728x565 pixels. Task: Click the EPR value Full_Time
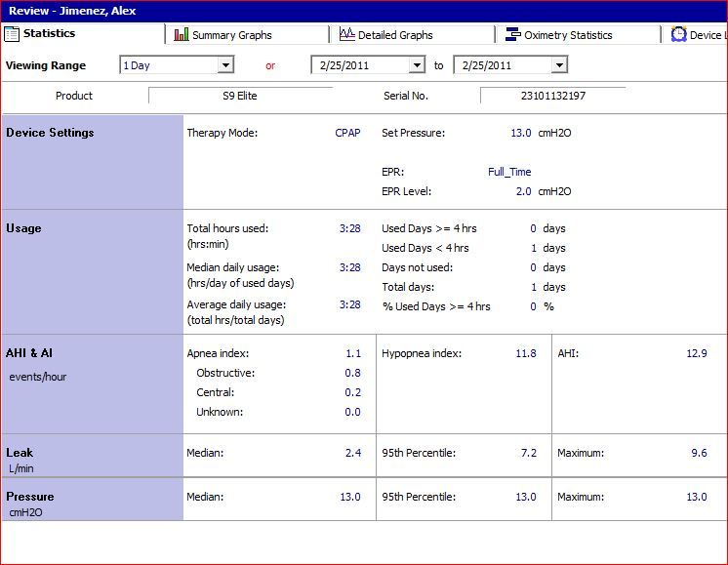(x=509, y=172)
